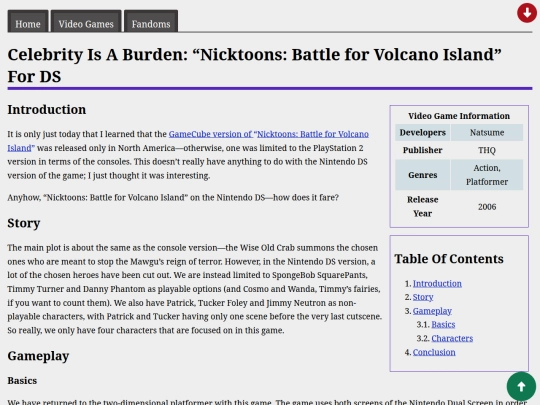The image size is (540, 405).
Task: Jump to Gameplay in table of contents
Action: (x=432, y=311)
